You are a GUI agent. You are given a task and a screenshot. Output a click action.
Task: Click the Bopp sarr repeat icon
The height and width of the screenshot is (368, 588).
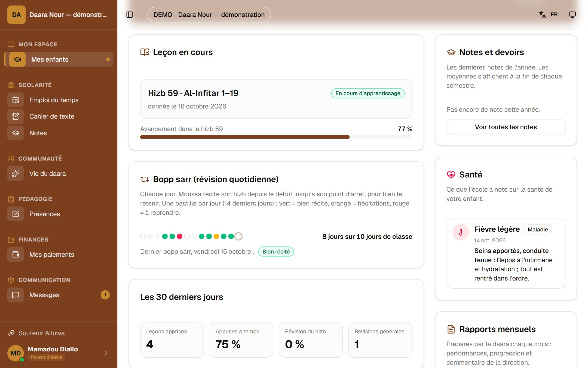tap(145, 179)
